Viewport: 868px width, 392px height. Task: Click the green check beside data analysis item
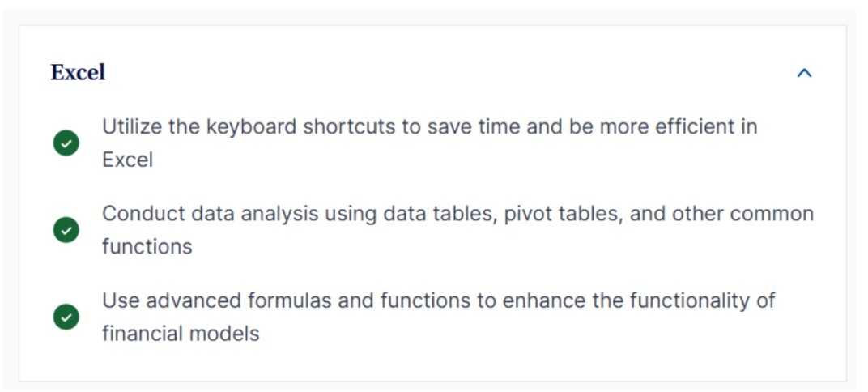coord(66,230)
